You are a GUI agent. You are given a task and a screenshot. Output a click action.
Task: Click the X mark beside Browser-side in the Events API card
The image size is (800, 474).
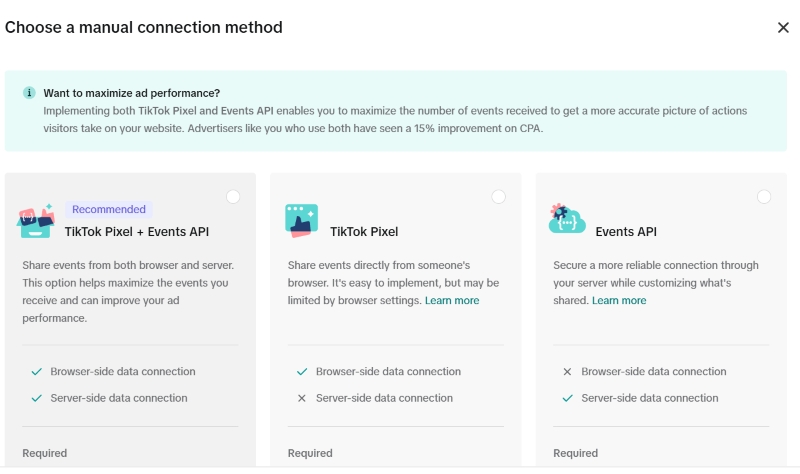[x=567, y=372]
